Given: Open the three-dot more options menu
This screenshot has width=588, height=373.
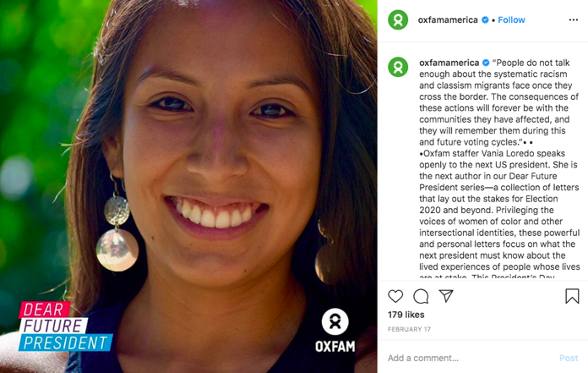Looking at the screenshot, I should [574, 20].
